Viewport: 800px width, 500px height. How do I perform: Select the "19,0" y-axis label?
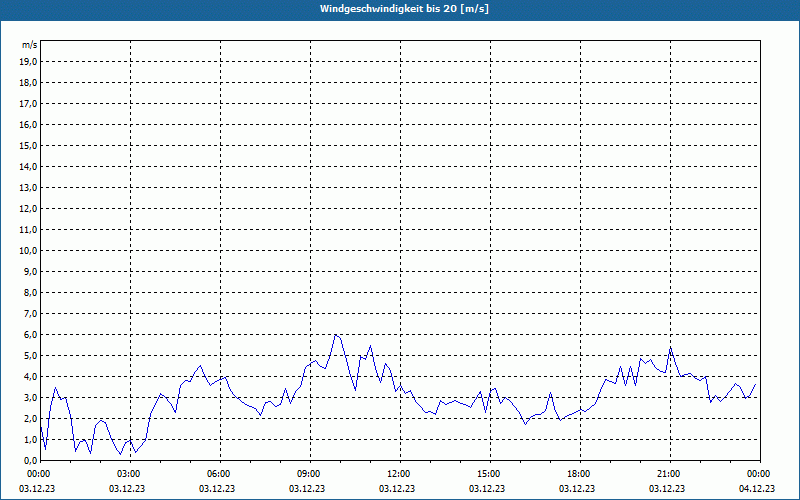coord(28,62)
